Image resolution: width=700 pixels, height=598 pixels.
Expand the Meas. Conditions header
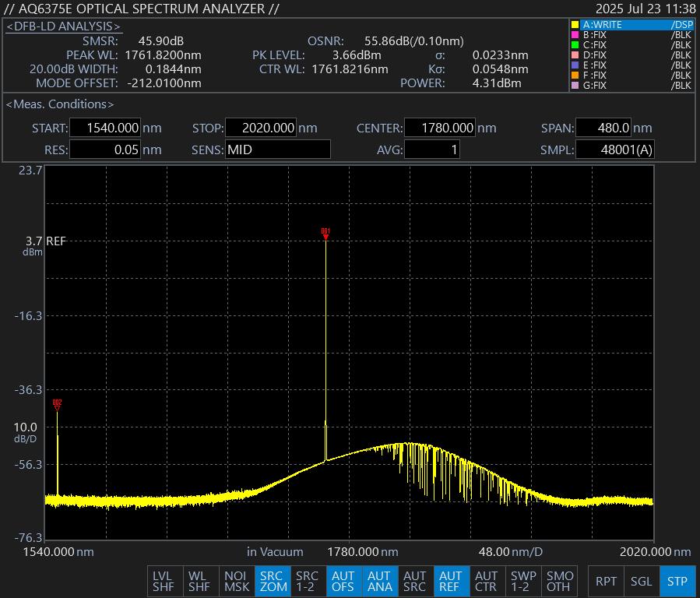60,104
